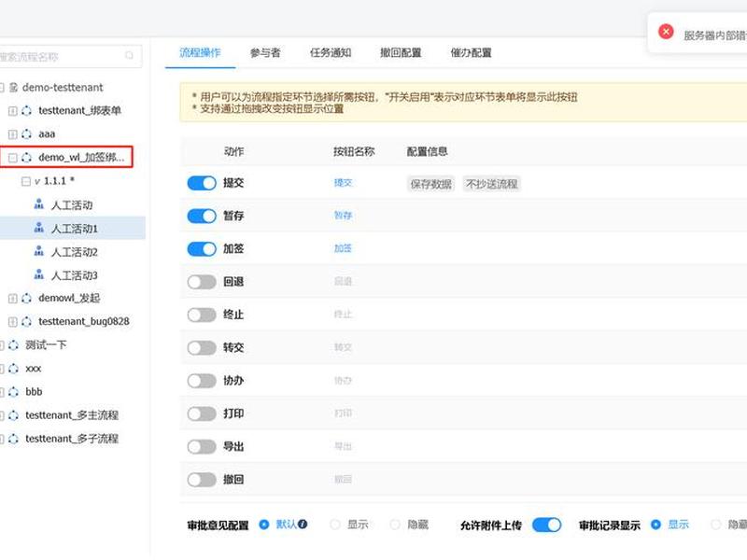Click the info icon next to 默认
Image resolution: width=747 pixels, height=560 pixels.
pyautogui.click(x=303, y=524)
